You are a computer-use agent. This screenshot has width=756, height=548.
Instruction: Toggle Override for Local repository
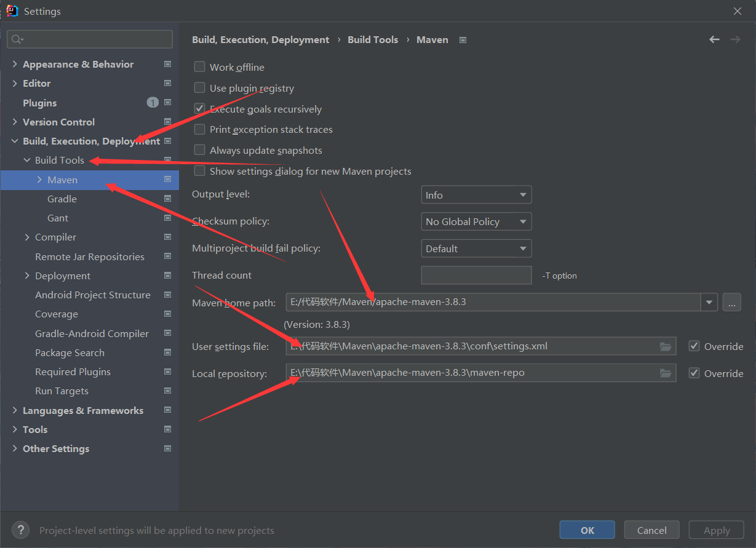(694, 373)
